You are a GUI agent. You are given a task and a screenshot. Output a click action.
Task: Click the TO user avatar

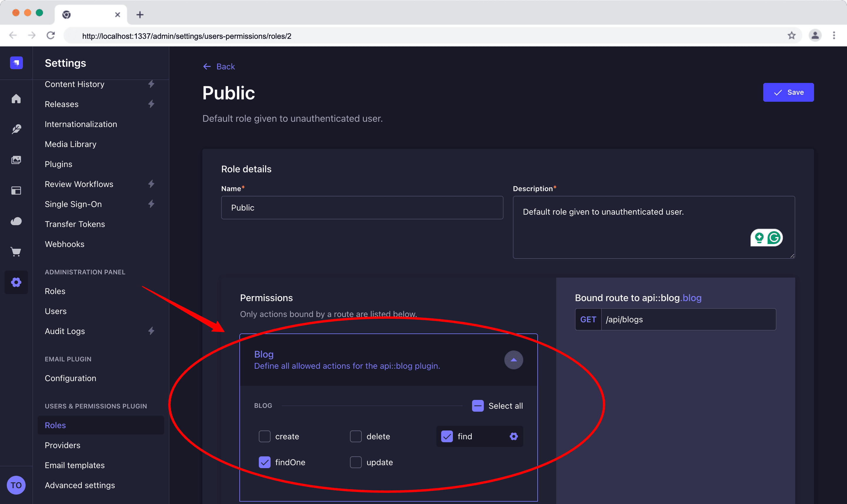pos(16,485)
